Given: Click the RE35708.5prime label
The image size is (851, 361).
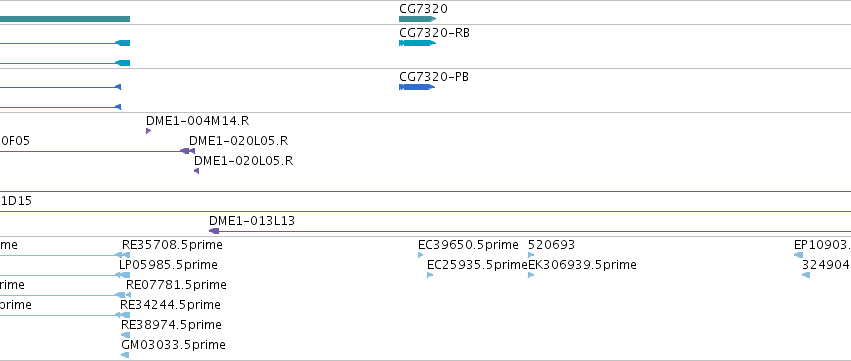Looking at the screenshot, I should pos(172,245).
